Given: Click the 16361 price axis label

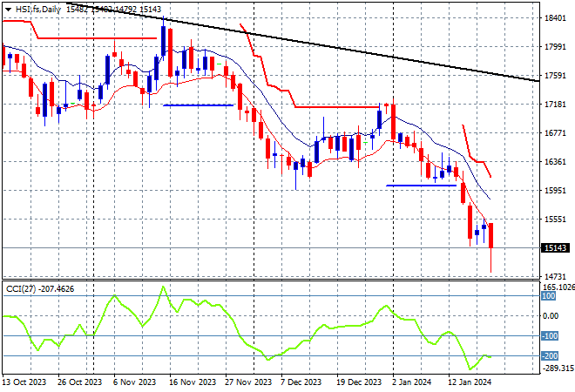Looking at the screenshot, I should (x=556, y=162).
